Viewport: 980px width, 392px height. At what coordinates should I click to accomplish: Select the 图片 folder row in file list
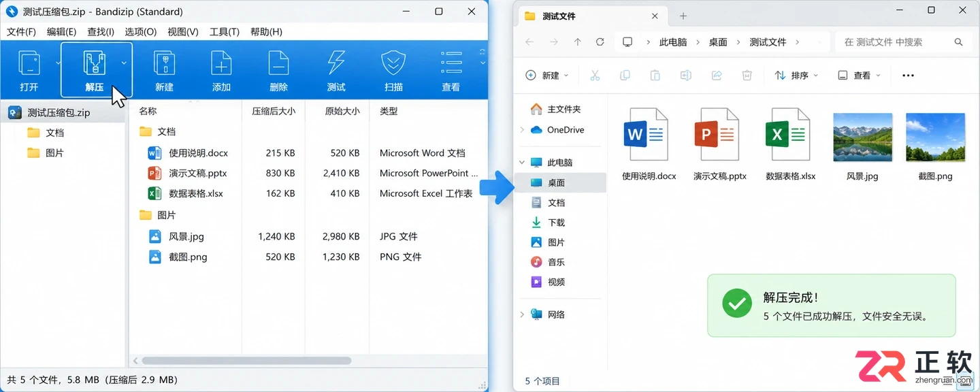(167, 215)
